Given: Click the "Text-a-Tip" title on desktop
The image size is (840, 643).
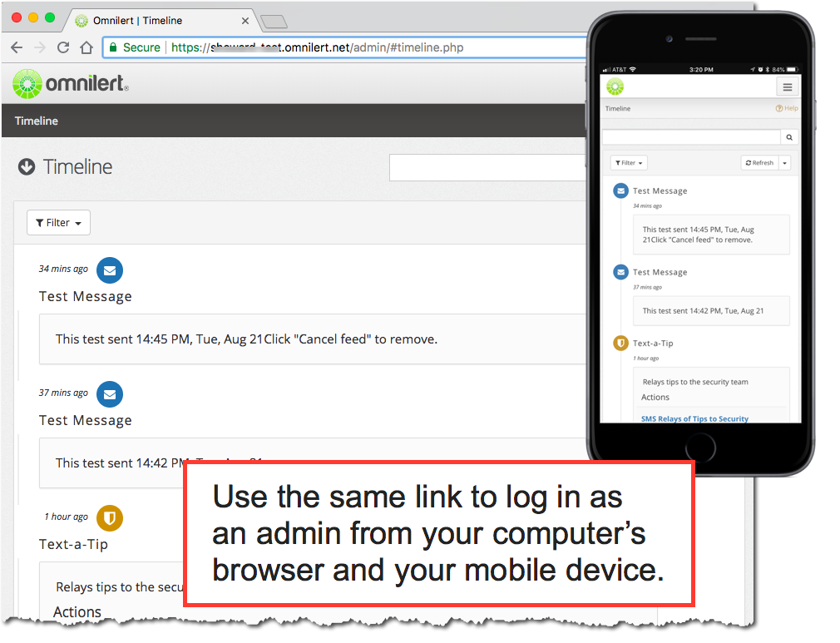Looking at the screenshot, I should coord(73,544).
